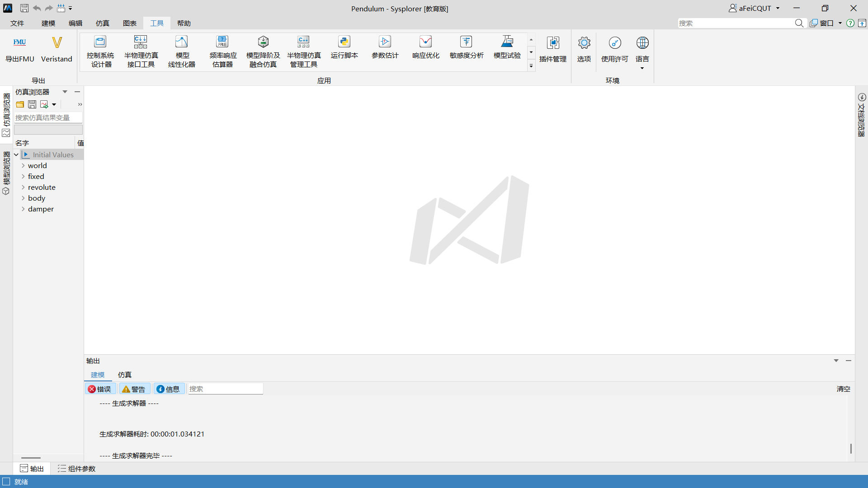Click the 语言 globe icon
Image resolution: width=868 pixels, height=488 pixels.
coord(642,43)
